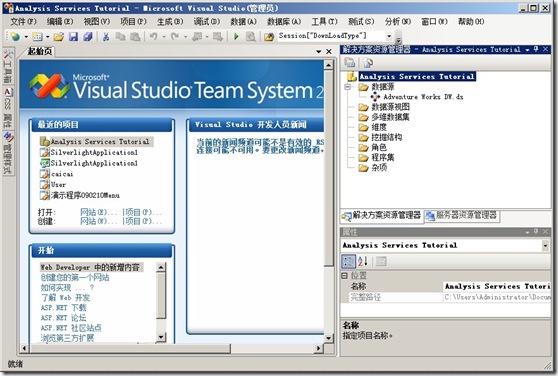Click the Save disk icon in toolbar

coord(73,36)
